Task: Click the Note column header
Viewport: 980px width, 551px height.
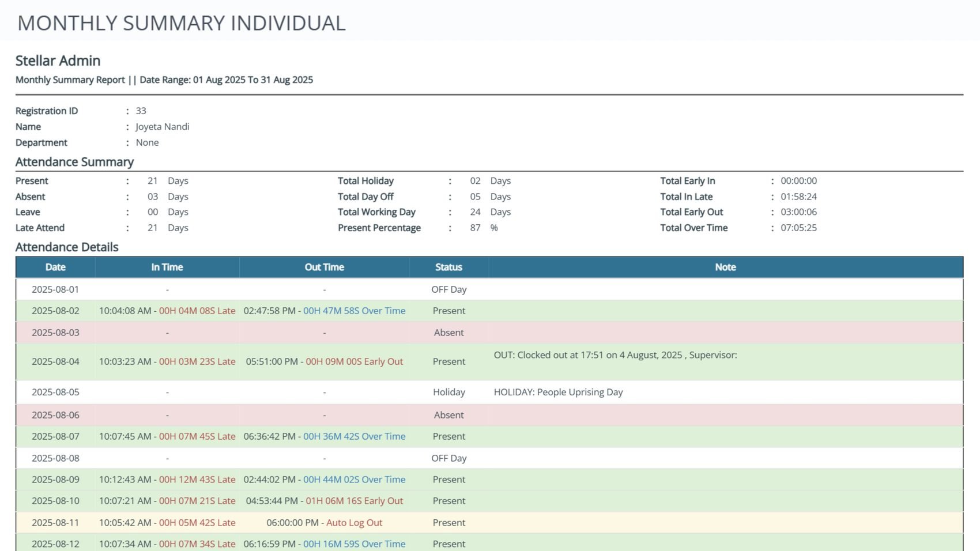Action: tap(726, 267)
